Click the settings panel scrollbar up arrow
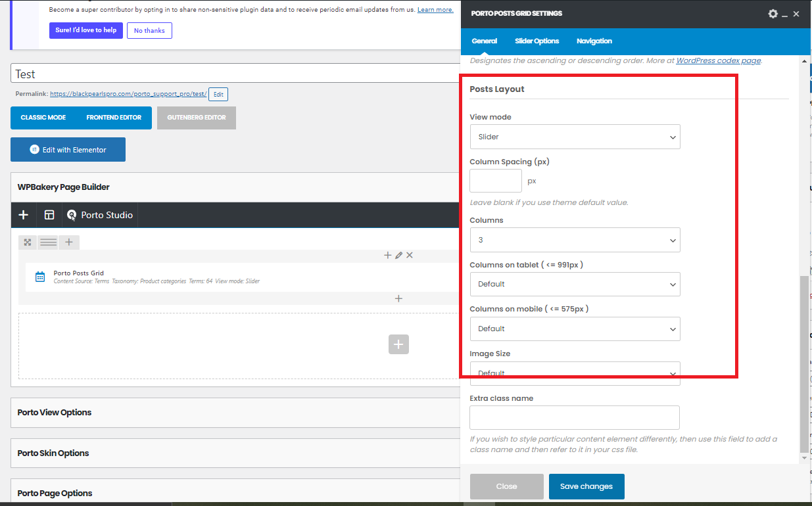This screenshot has width=812, height=506. point(805,60)
